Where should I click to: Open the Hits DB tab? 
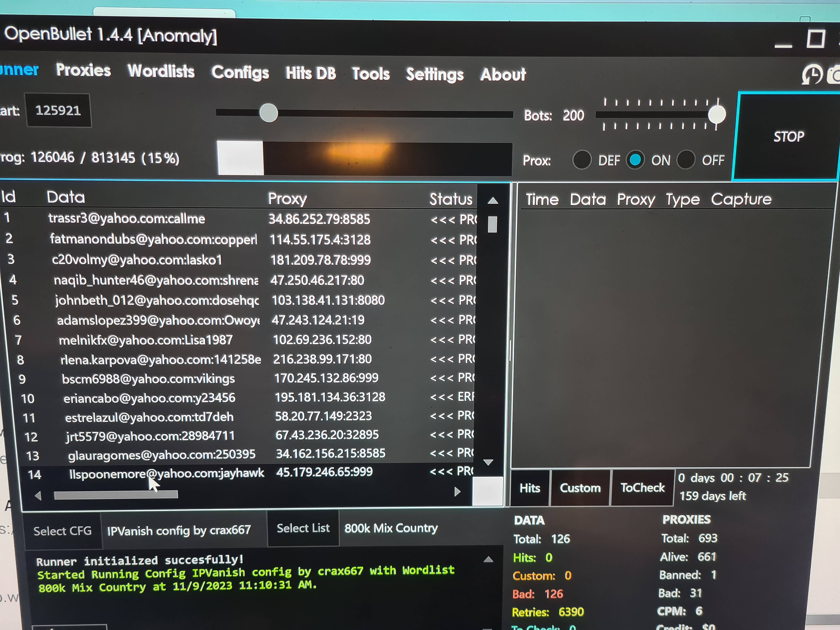(311, 73)
